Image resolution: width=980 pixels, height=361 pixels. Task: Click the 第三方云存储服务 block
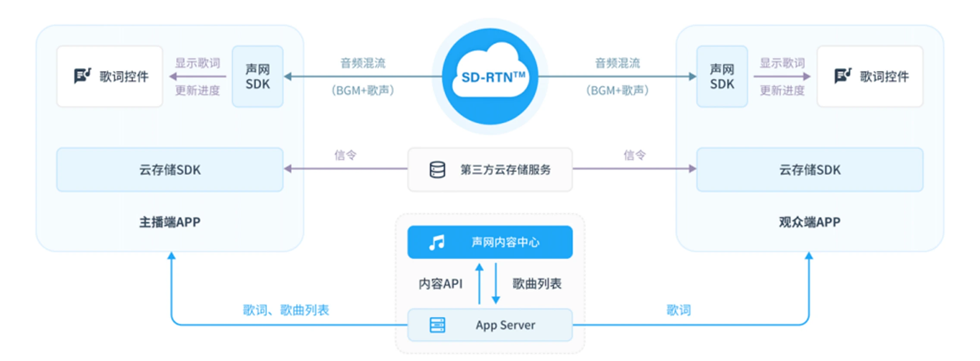(490, 170)
